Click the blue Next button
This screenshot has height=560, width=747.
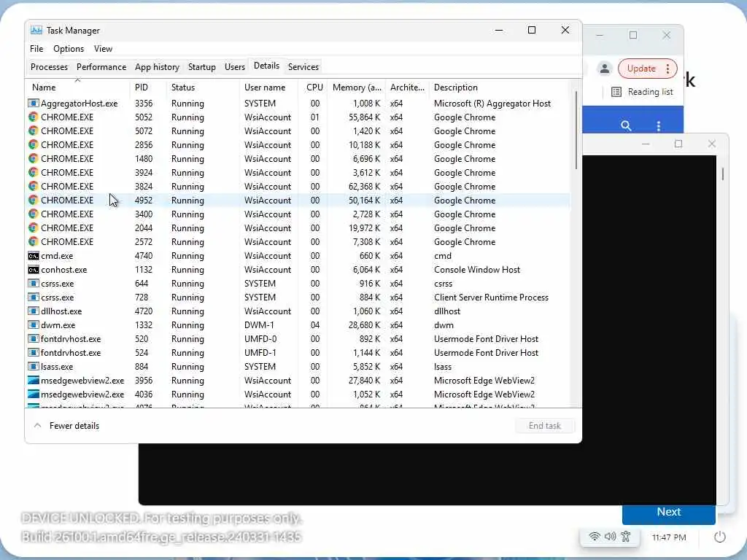(669, 512)
